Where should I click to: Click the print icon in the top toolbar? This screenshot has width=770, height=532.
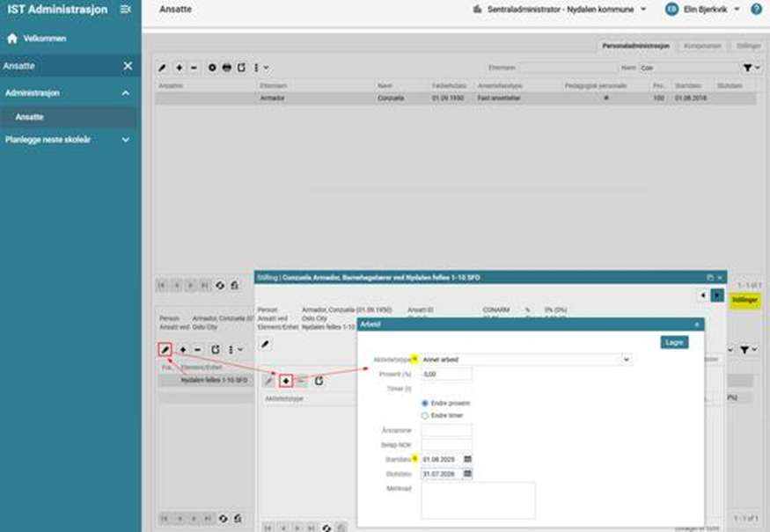(226, 68)
